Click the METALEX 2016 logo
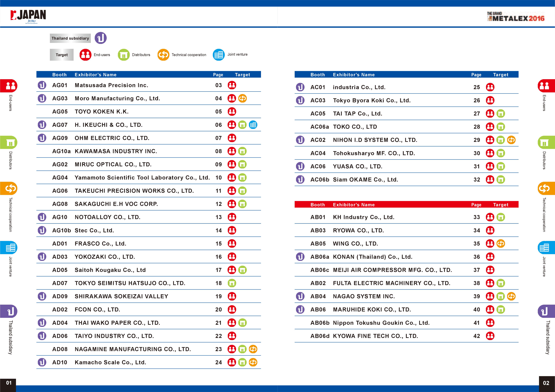Screen dimensions: 555x392 516,17
